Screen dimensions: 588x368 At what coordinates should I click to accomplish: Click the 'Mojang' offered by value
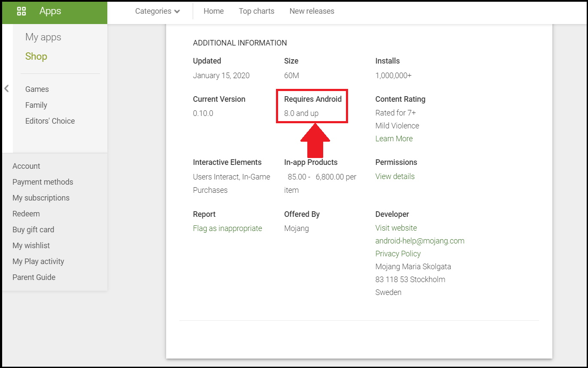(297, 228)
